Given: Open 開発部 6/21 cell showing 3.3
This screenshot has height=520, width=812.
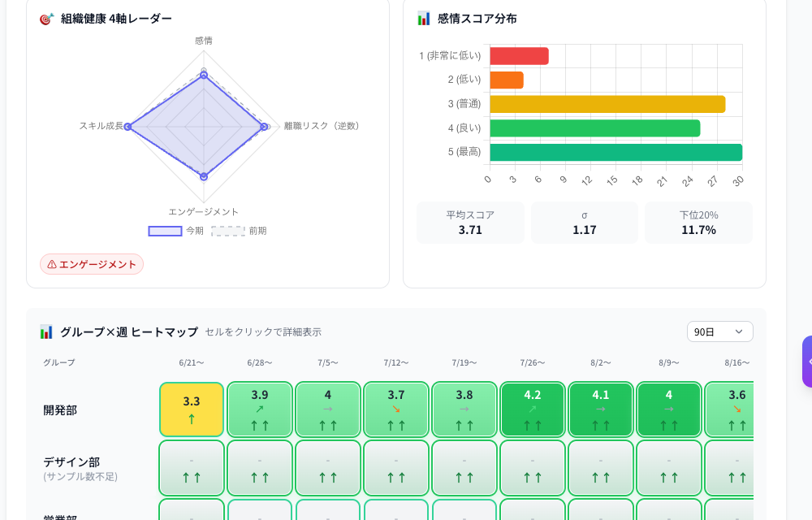Looking at the screenshot, I should click(x=192, y=409).
